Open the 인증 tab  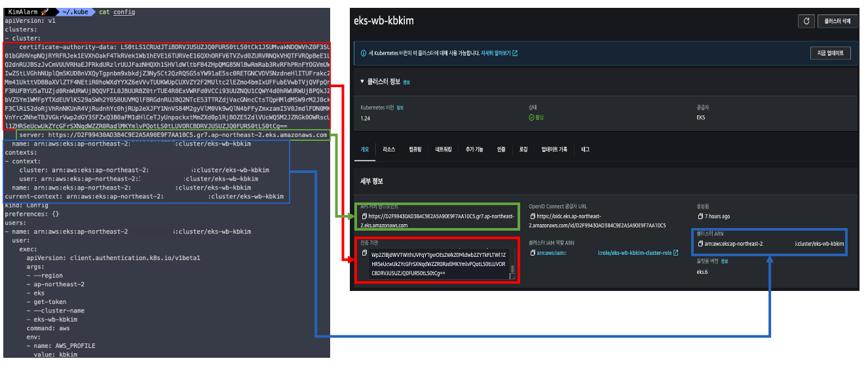(x=501, y=149)
